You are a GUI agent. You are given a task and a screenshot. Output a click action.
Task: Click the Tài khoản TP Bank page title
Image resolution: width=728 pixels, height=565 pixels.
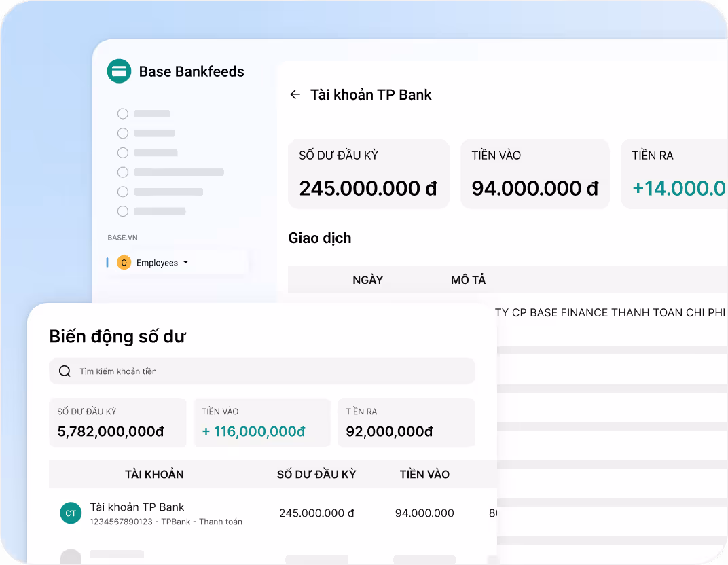pos(371,94)
